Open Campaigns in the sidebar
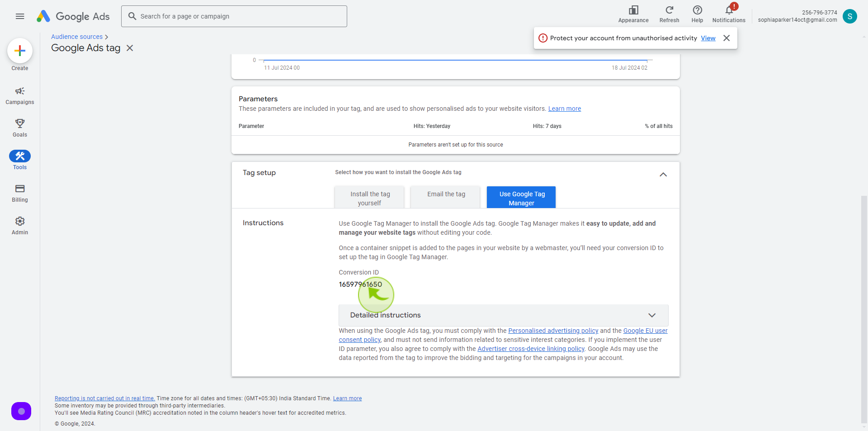Viewport: 868px width, 431px height. [20, 96]
